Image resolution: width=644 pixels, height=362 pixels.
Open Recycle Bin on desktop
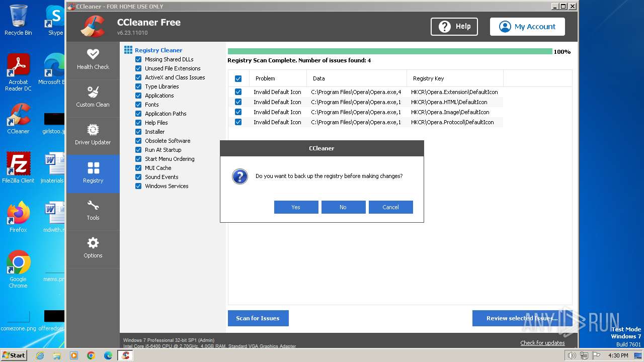click(18, 20)
